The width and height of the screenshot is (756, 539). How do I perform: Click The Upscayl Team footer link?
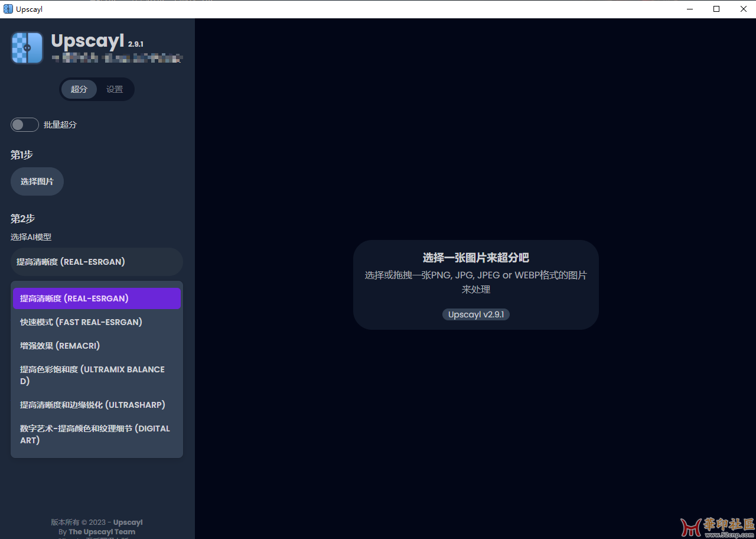click(102, 531)
